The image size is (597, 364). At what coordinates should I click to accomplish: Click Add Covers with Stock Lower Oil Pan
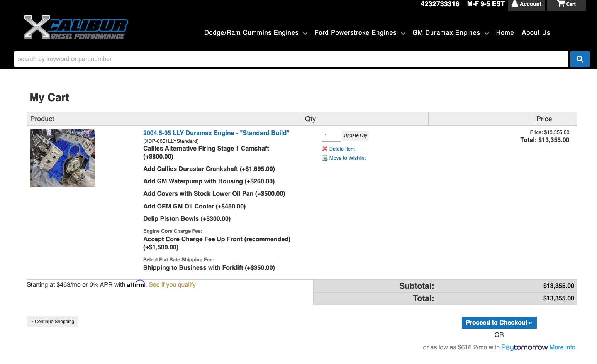(x=214, y=194)
